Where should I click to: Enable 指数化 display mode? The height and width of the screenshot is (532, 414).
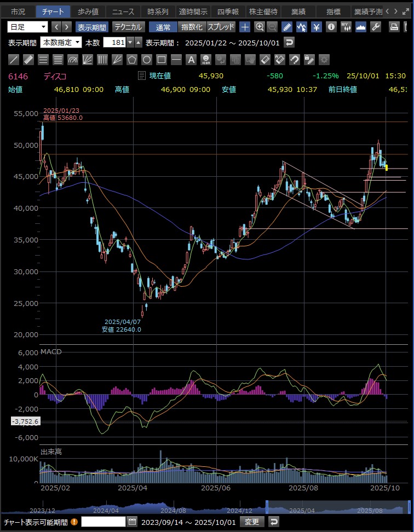pyautogui.click(x=192, y=27)
